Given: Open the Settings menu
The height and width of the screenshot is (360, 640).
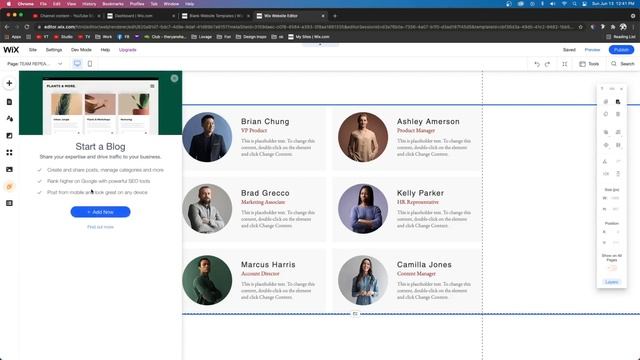Looking at the screenshot, I should 54,50.
